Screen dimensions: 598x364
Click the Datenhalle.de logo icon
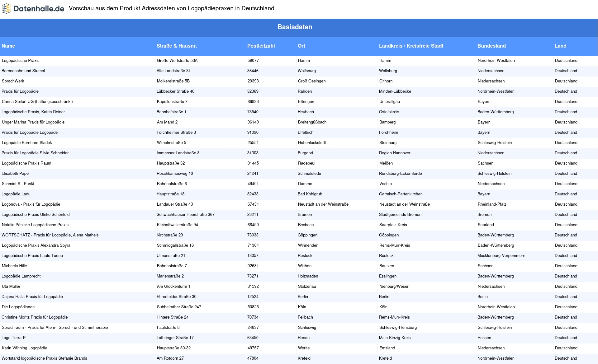point(7,9)
